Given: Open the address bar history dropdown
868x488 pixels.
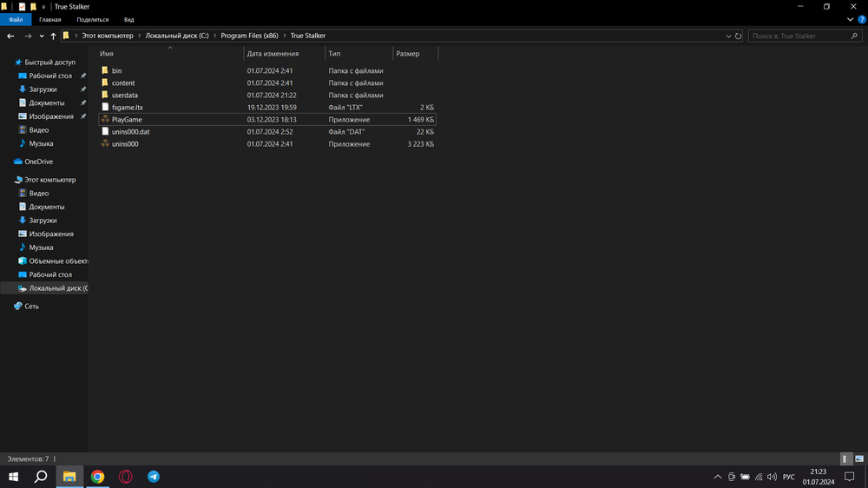Looking at the screenshot, I should [x=728, y=36].
